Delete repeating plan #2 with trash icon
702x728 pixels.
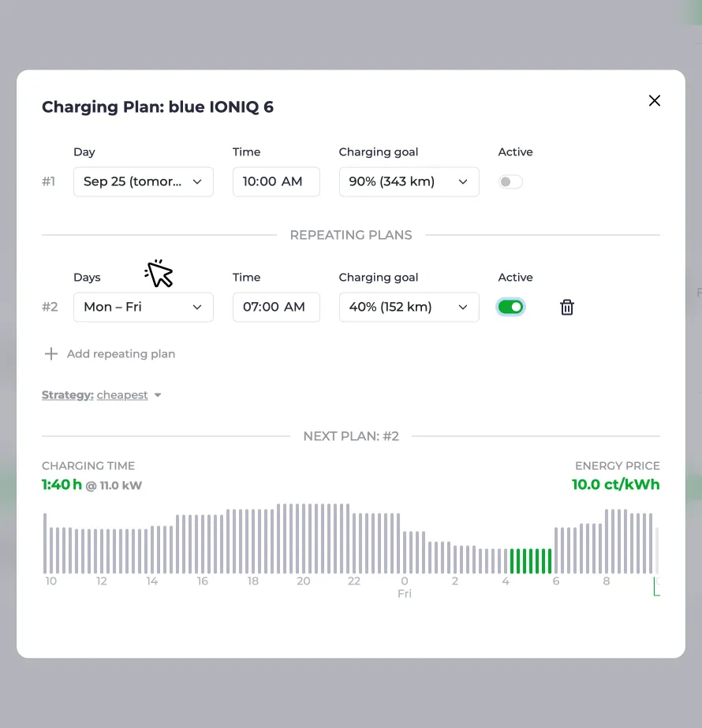coord(566,307)
